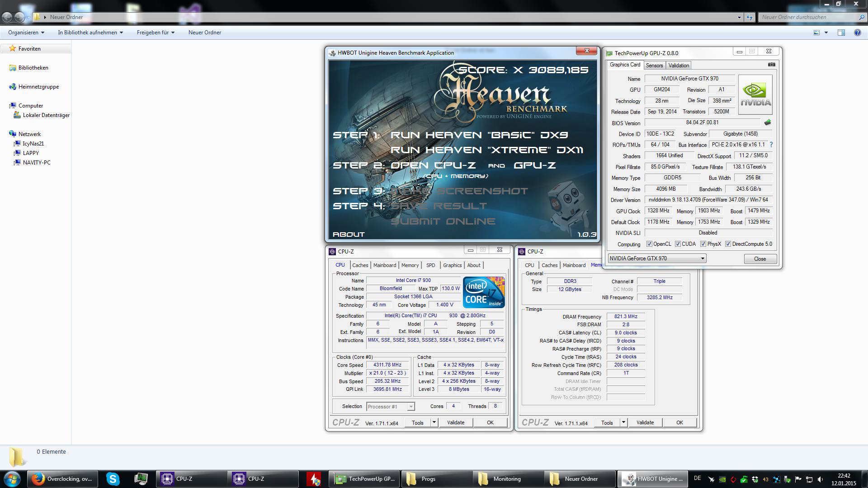
Task: Open the Monitoring folder taskbar button
Action: (x=509, y=479)
